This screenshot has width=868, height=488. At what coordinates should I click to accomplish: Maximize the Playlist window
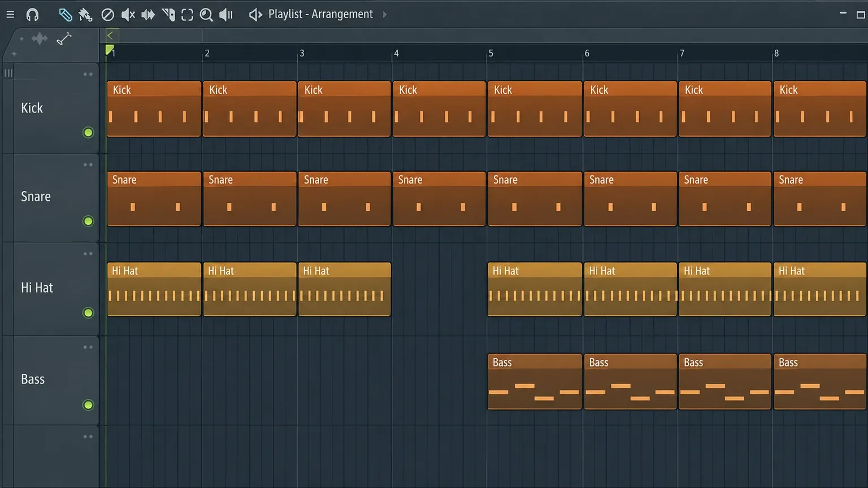click(861, 15)
